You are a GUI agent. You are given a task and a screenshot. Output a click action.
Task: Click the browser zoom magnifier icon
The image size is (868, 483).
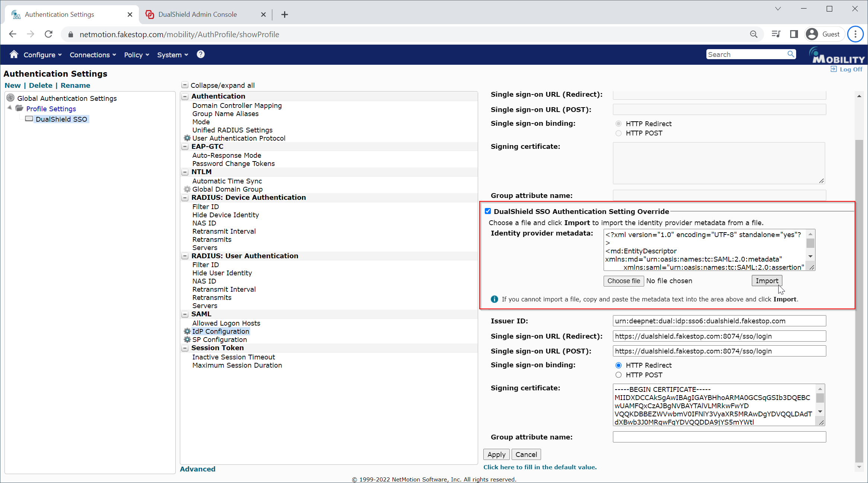(754, 34)
